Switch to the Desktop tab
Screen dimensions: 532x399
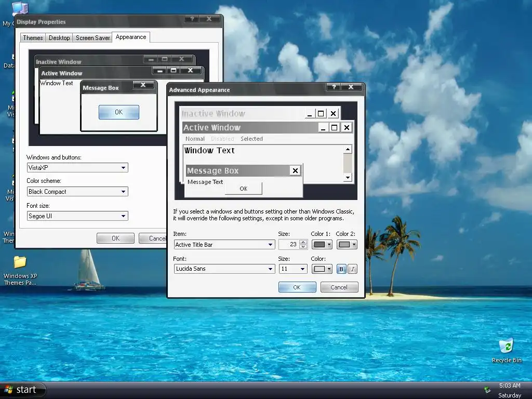59,37
